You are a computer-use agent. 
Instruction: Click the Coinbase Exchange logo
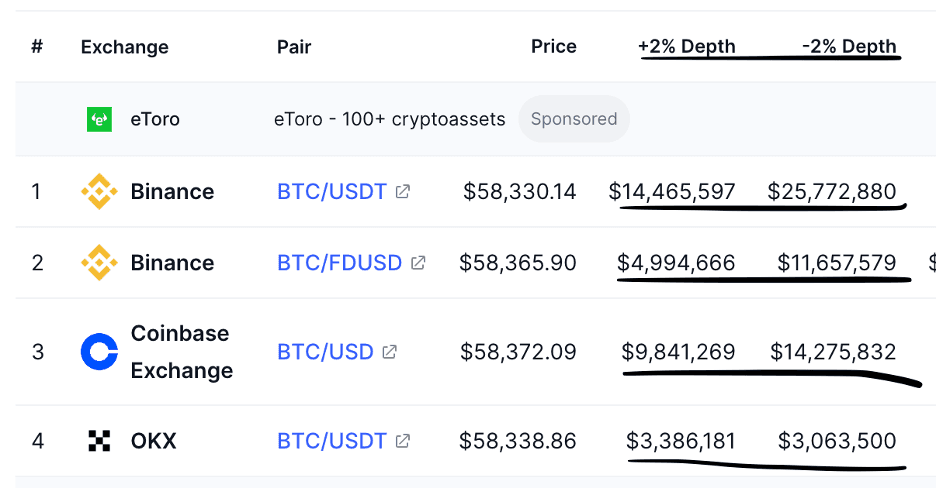pyautogui.click(x=99, y=351)
